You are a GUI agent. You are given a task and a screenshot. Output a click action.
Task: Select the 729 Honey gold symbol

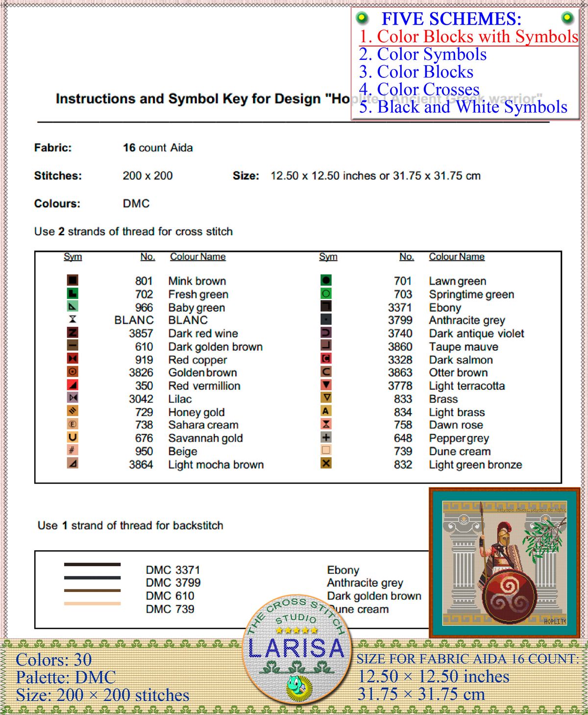tap(73, 411)
